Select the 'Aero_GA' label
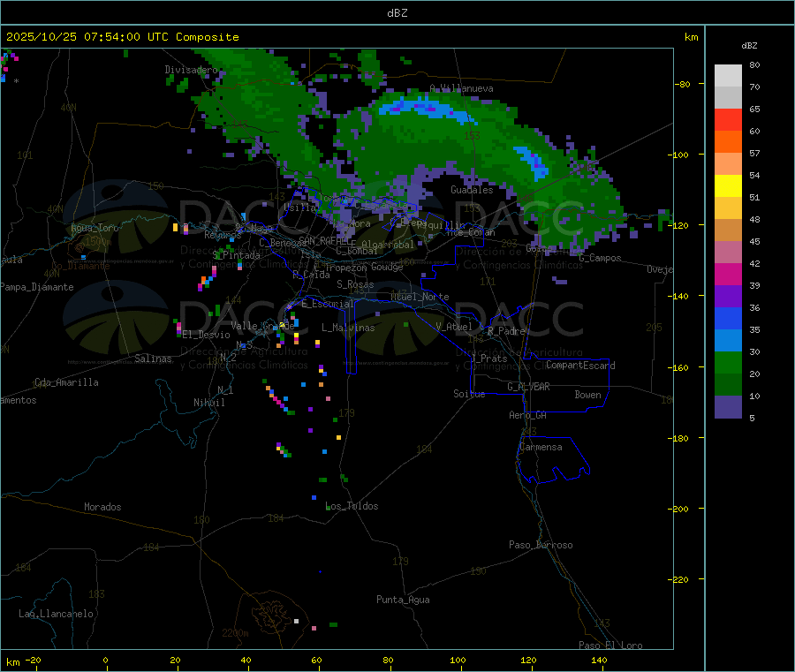This screenshot has height=672, width=795. (528, 415)
